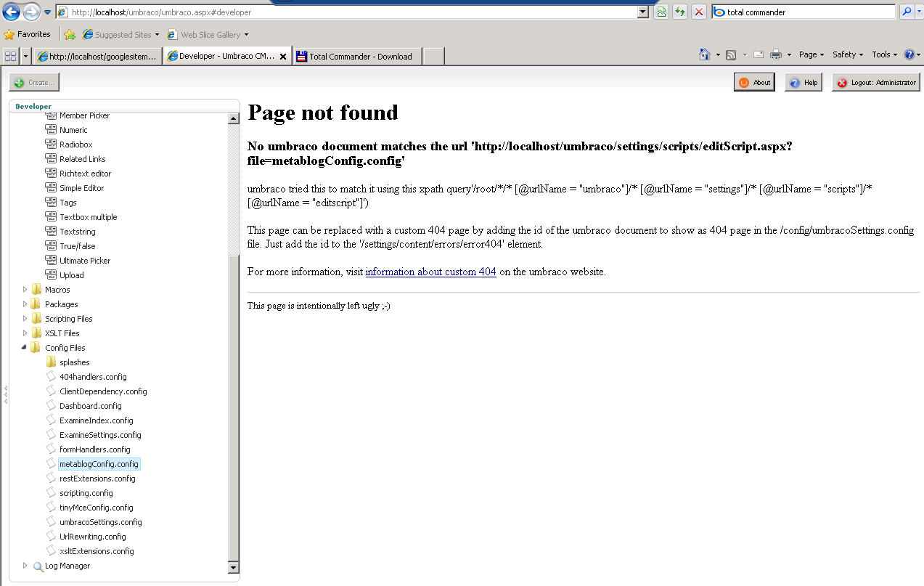
Task: Click the Print icon
Action: click(776, 54)
